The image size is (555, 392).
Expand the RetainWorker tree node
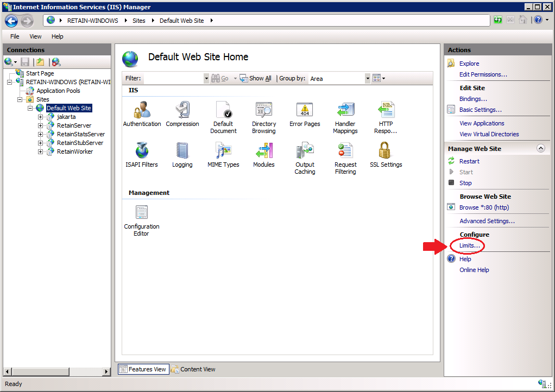pyautogui.click(x=40, y=151)
